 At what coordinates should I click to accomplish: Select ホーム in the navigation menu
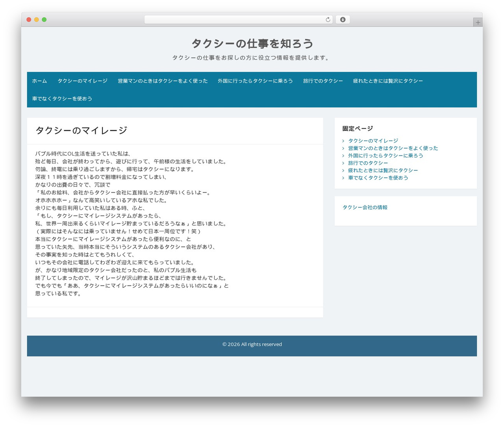(39, 81)
